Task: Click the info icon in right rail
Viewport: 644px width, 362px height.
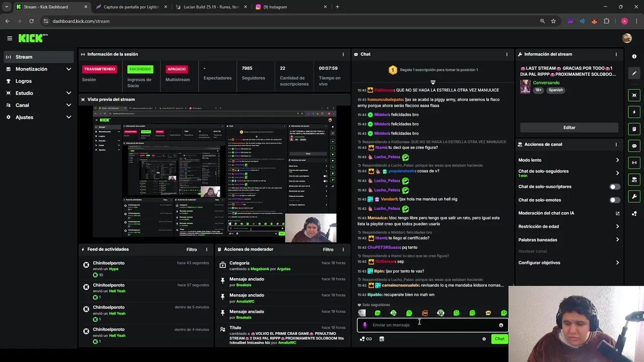Action: pyautogui.click(x=634, y=56)
